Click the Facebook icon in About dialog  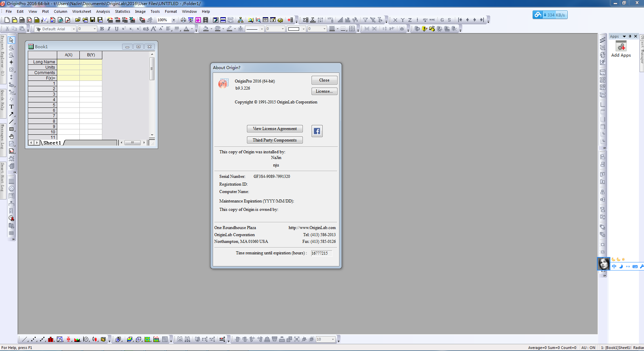click(x=317, y=131)
